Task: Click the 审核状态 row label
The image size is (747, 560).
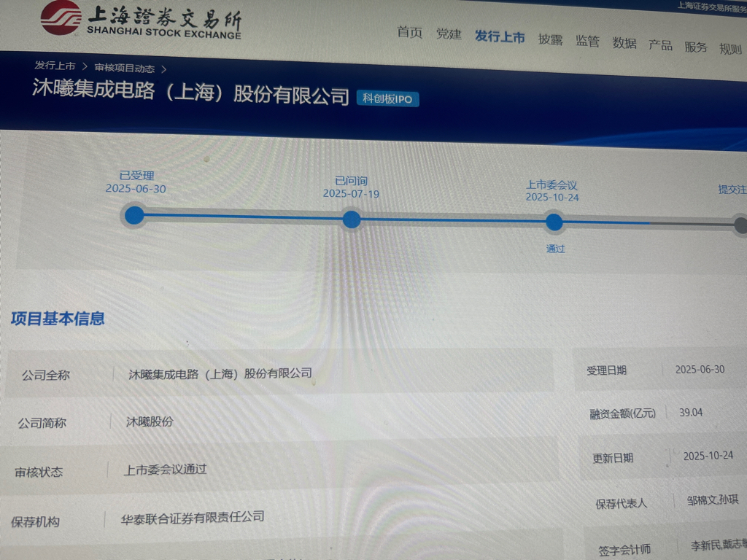Action: [39, 472]
